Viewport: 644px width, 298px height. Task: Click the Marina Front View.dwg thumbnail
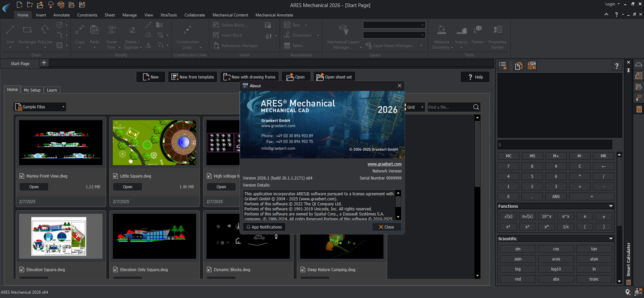pos(61,143)
